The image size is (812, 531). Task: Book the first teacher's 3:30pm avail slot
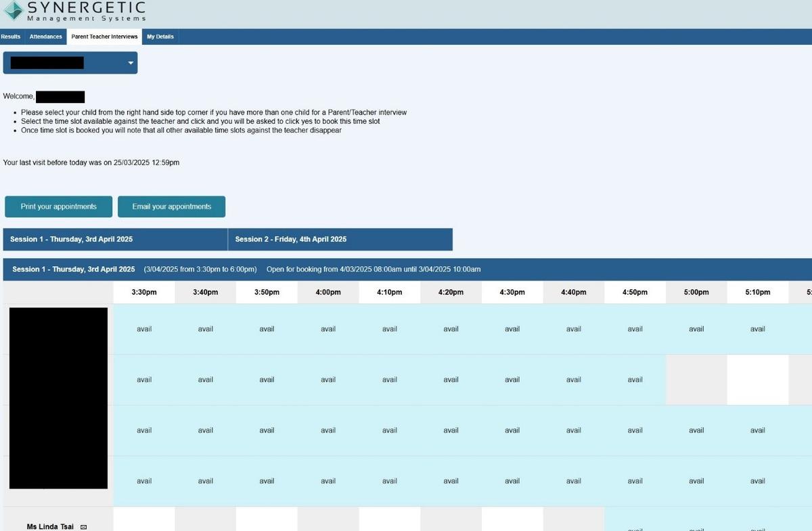(144, 329)
